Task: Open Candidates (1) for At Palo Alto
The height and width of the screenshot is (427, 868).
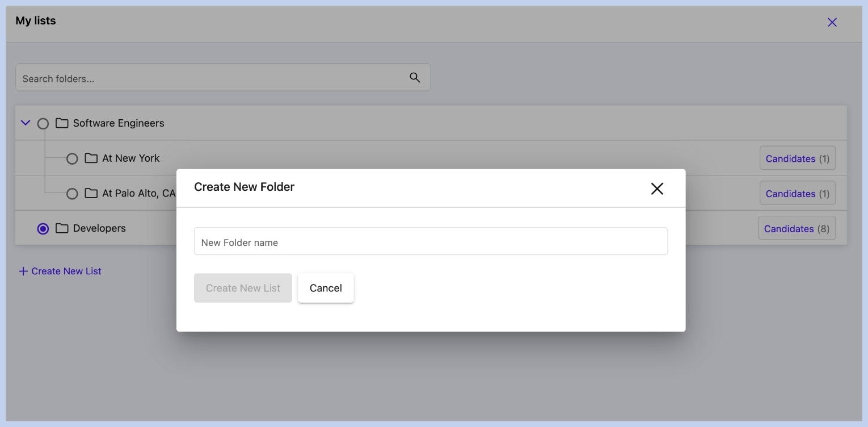Action: [x=797, y=194]
